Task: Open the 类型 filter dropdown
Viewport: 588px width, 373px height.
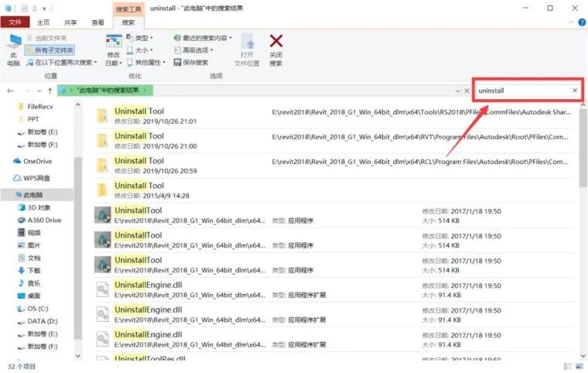Action: pyautogui.click(x=140, y=38)
